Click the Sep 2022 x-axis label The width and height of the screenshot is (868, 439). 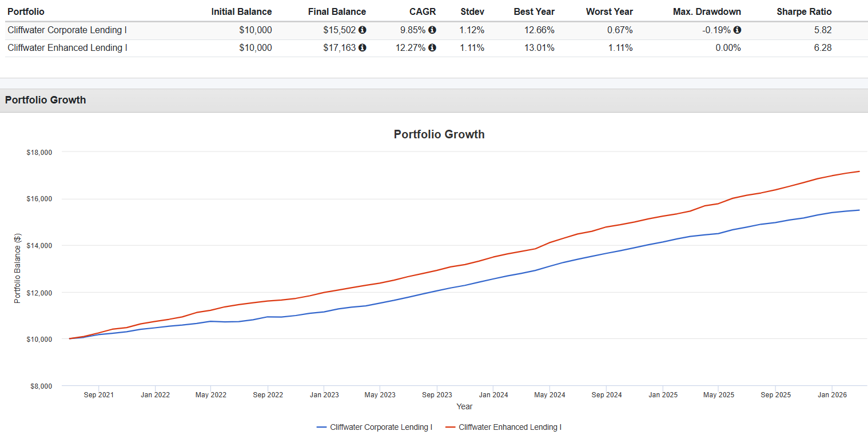268,395
